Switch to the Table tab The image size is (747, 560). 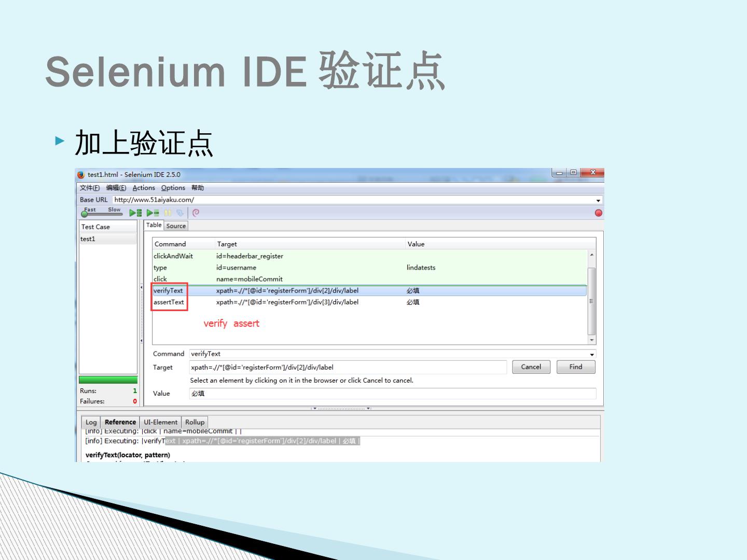154,225
